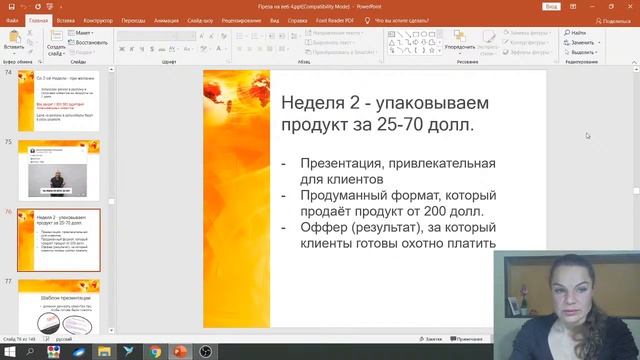Image resolution: width=640 pixels, height=360 pixels.
Task: Open Примечания comments in the status bar
Action: [x=466, y=339]
